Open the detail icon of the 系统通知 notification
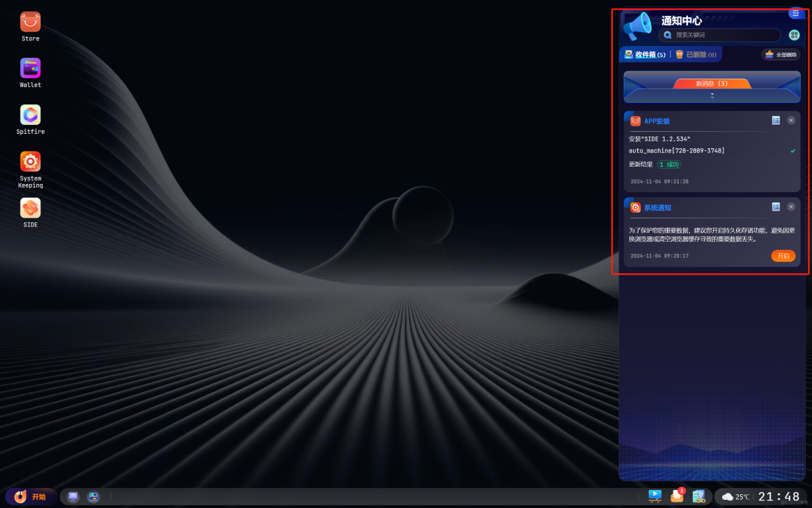 (x=776, y=207)
